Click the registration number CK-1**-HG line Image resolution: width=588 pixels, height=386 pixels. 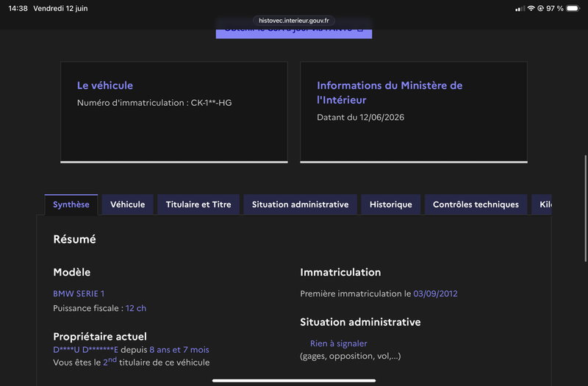(x=154, y=103)
